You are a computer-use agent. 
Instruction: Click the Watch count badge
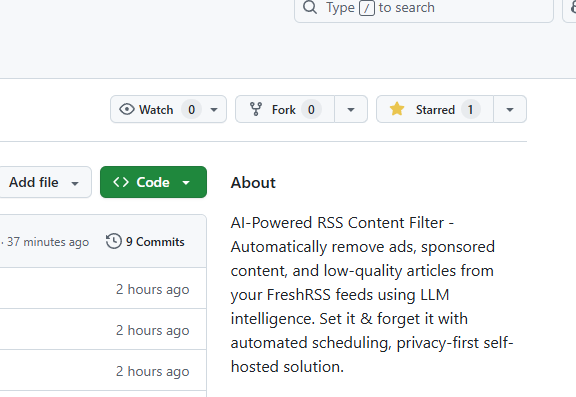191,109
